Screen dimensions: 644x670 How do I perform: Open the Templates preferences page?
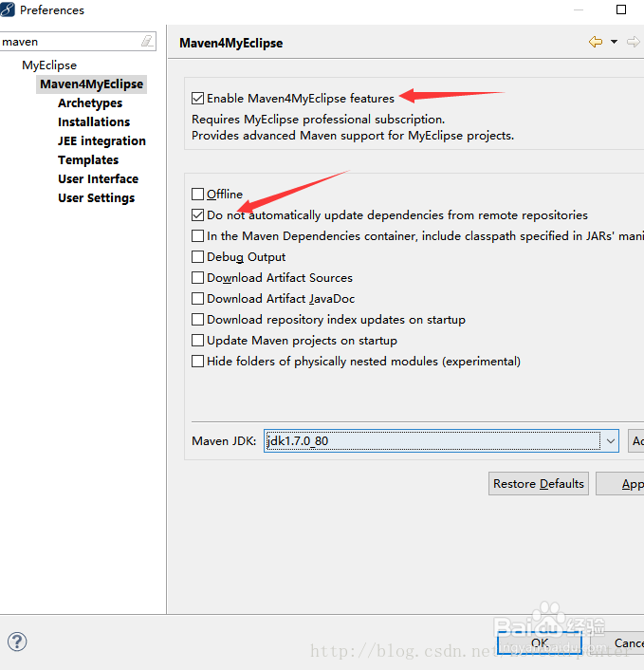pos(88,159)
